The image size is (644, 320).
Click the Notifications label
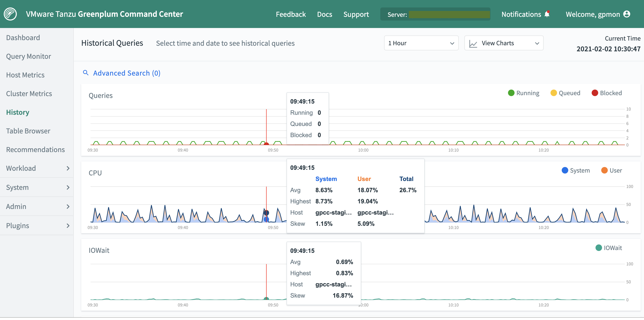(x=521, y=14)
